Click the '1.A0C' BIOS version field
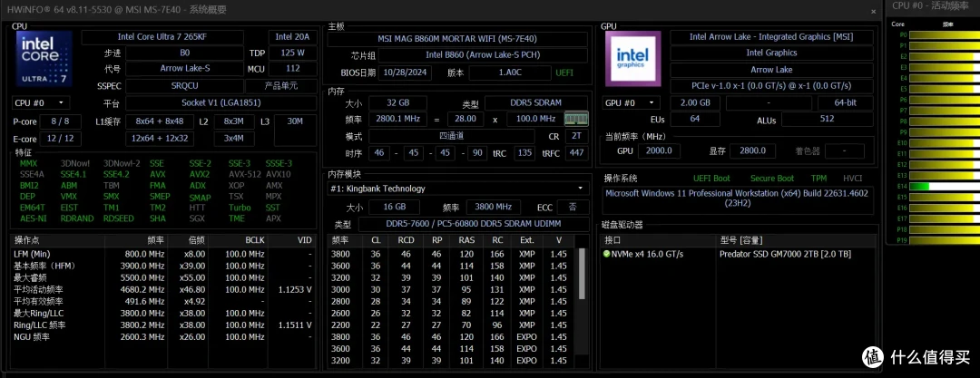The height and width of the screenshot is (378, 980). pyautogui.click(x=510, y=73)
